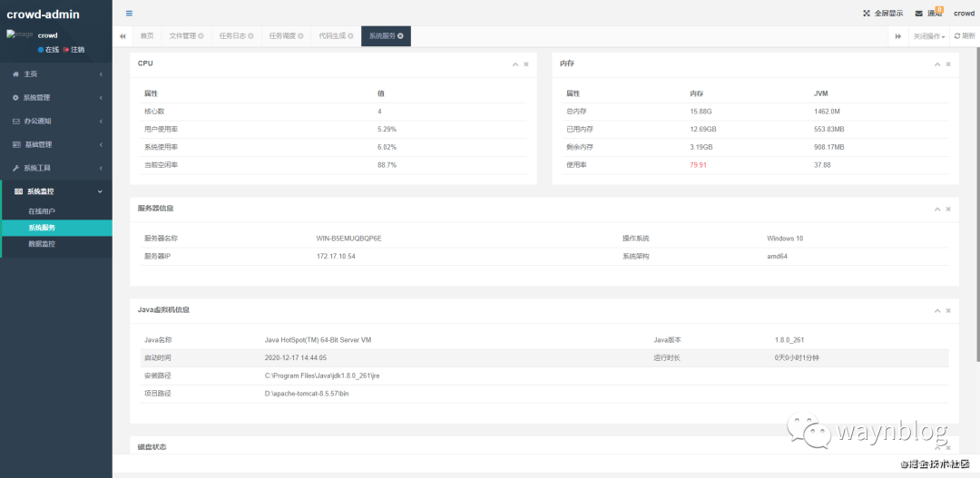Viewport: 980px width, 478px height.
Task: Click the chevron beside 主页
Action: [x=101, y=74]
